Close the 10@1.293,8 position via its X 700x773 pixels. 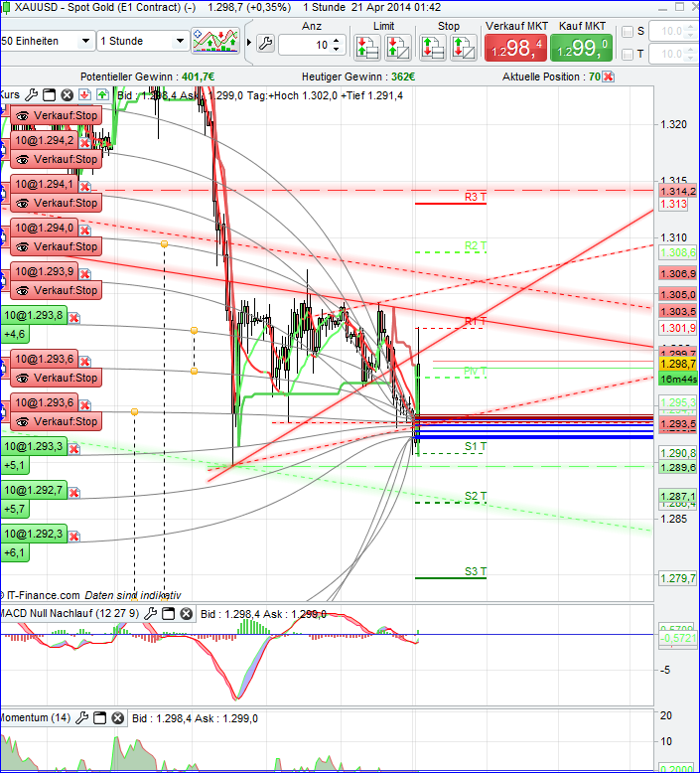(x=73, y=318)
